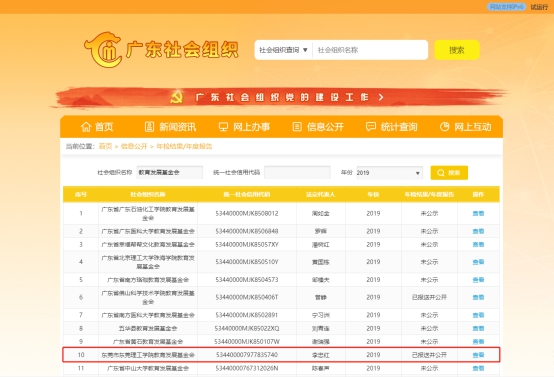The width and height of the screenshot is (554, 377).
Task: Click 查看 for row 11 中山大学教育发展基金会
Action: pos(478,368)
